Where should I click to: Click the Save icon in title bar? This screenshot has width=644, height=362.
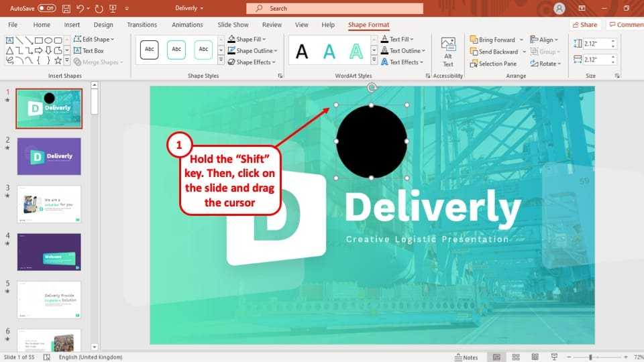point(65,8)
